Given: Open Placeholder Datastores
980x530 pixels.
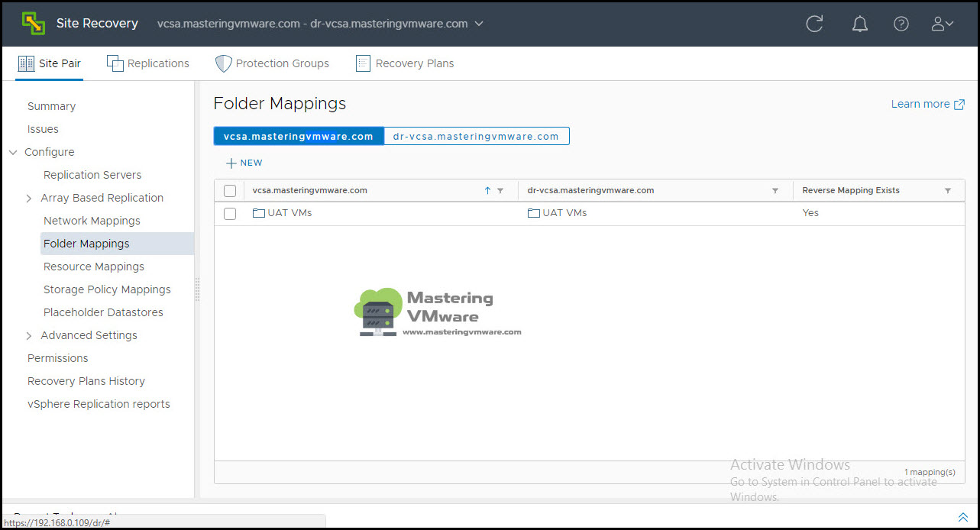Looking at the screenshot, I should click(103, 312).
